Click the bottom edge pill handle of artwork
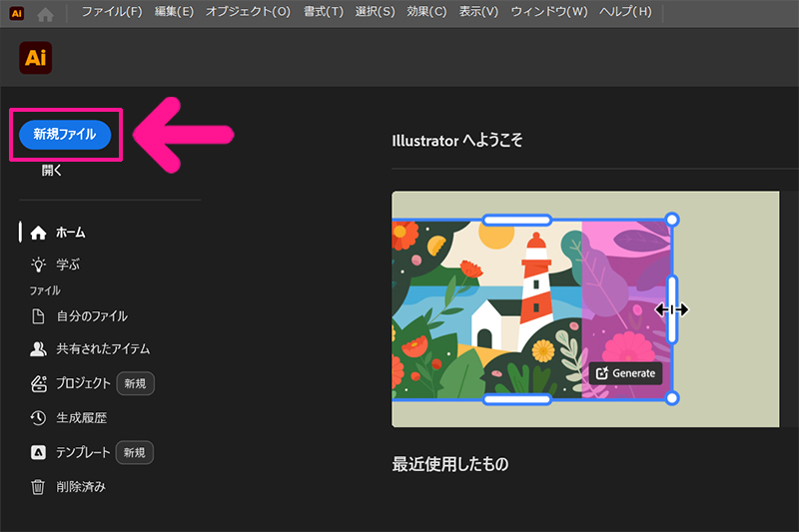The image size is (799, 532). coord(517,399)
